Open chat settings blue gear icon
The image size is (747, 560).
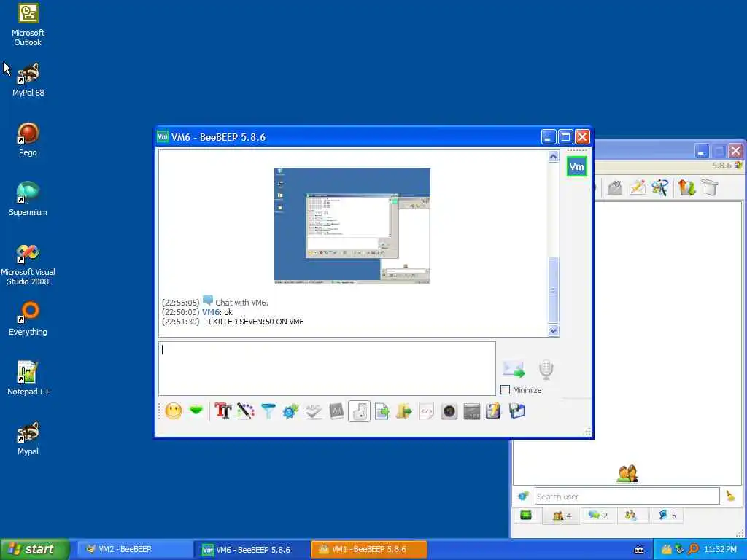click(x=290, y=411)
